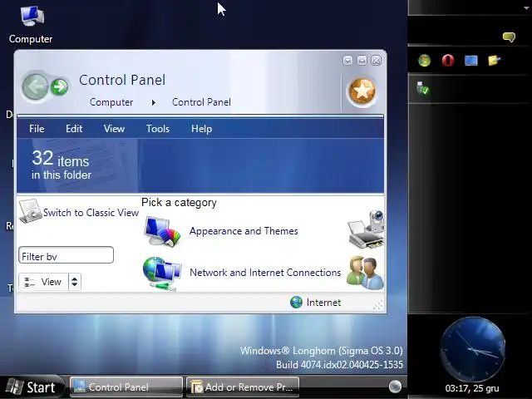Screen dimensions: 532x399
Task: Close the Control Panel window
Action: [376, 61]
